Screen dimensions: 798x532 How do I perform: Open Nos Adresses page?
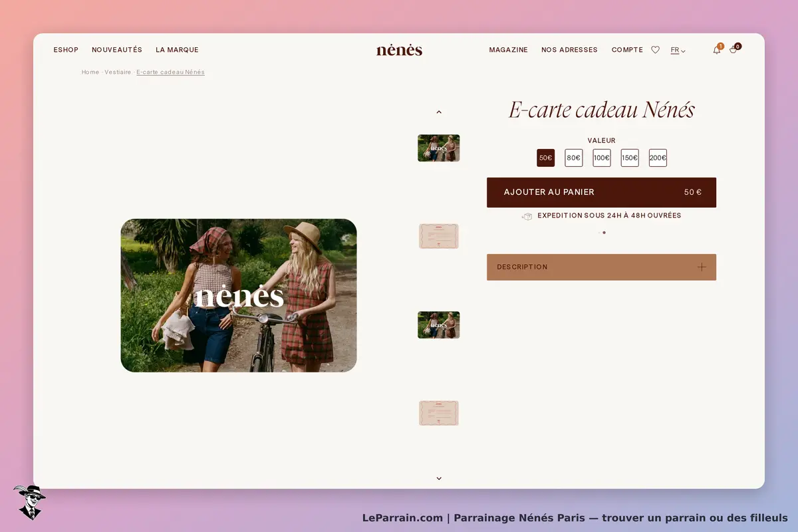569,50
